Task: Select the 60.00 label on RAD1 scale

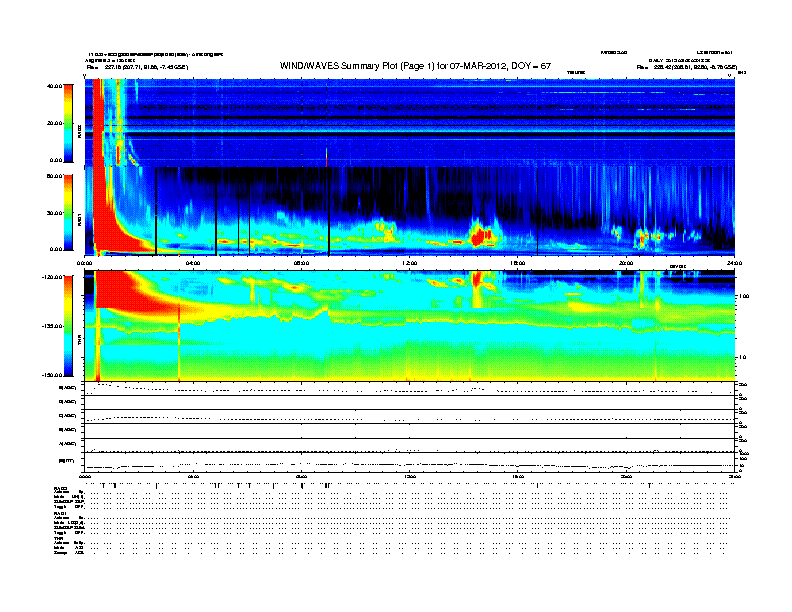Action: (54, 176)
